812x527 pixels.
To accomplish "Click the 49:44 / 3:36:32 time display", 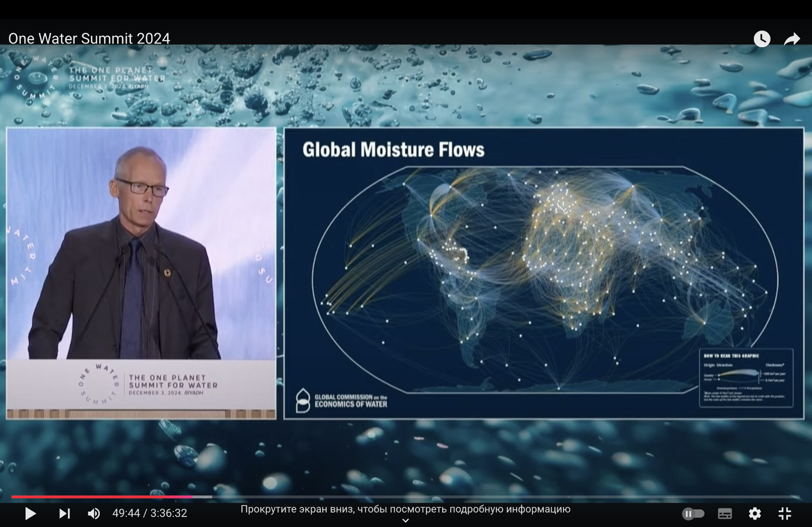I will point(150,513).
